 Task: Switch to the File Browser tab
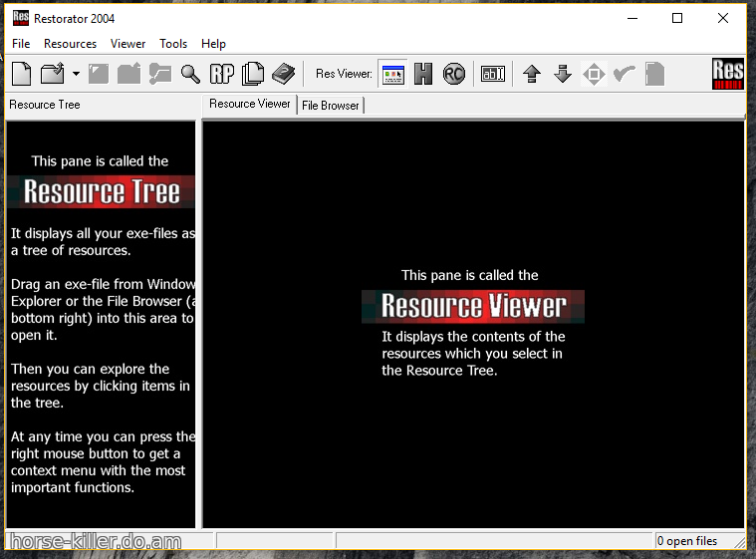(331, 106)
